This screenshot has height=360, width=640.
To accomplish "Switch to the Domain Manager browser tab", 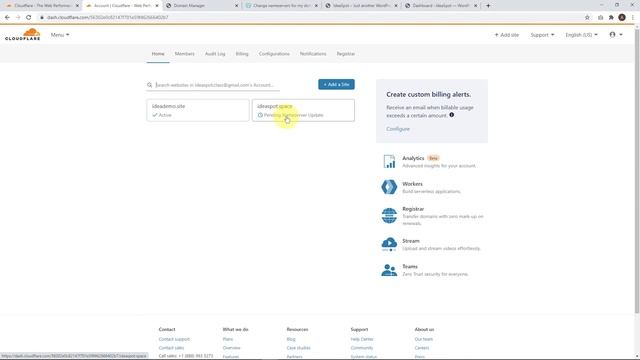I will pos(201,6).
